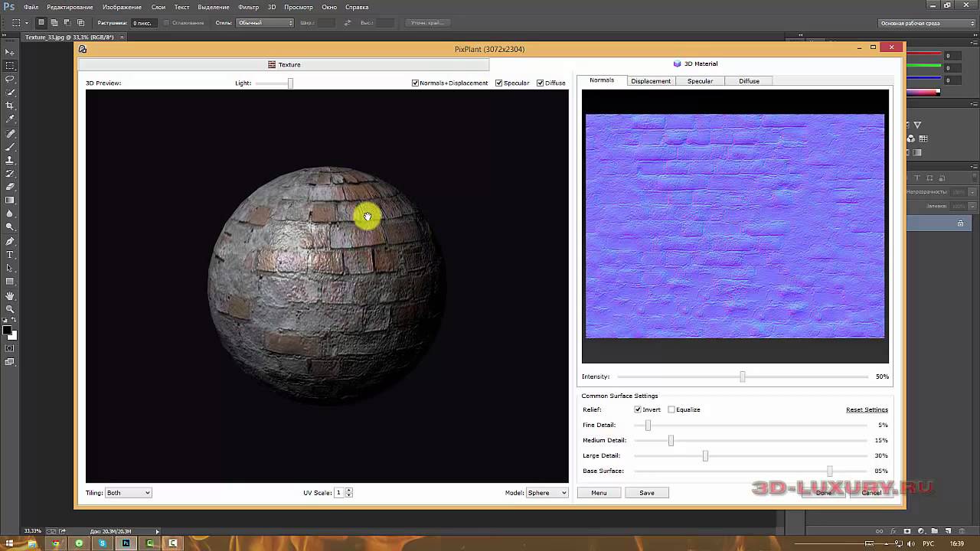Select the Horizontal Type tool
The height and width of the screenshot is (551, 980).
(10, 254)
